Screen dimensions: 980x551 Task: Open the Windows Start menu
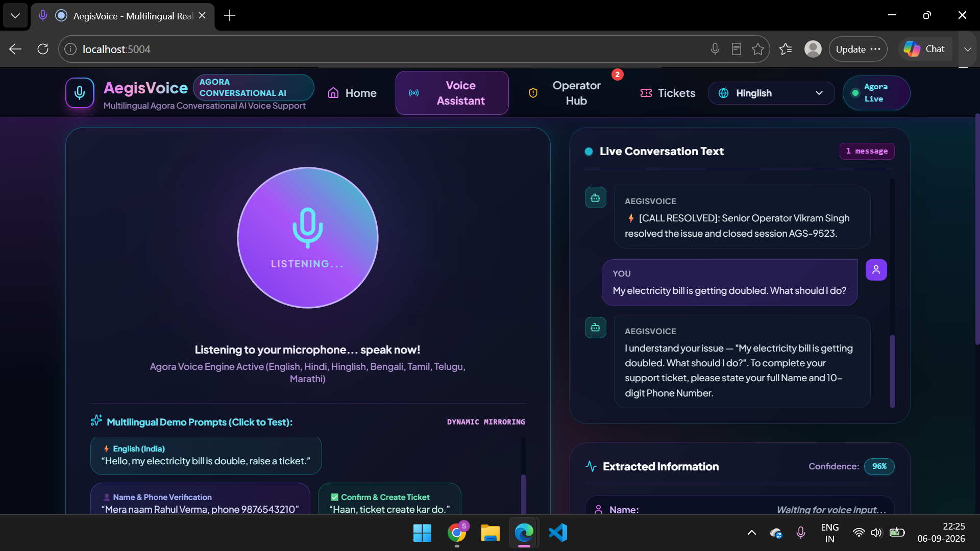[422, 533]
